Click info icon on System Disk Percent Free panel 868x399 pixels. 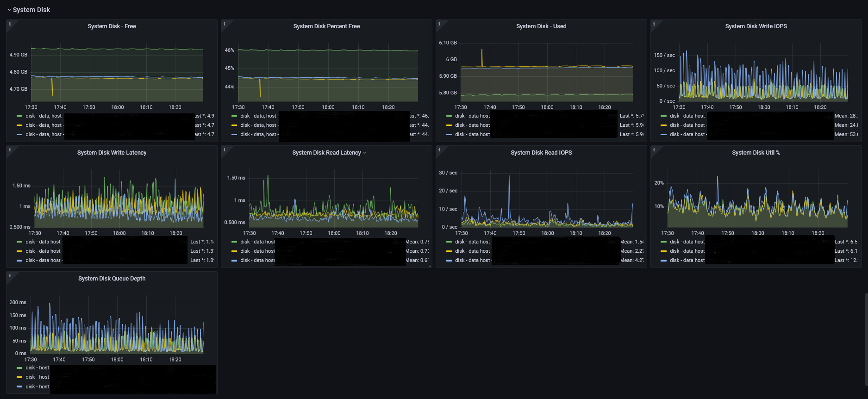225,24
